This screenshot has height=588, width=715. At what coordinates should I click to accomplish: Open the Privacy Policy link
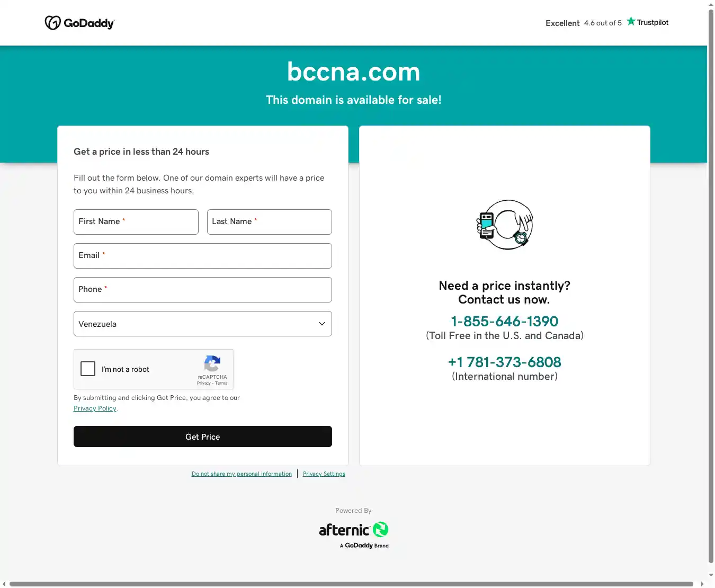(x=95, y=408)
